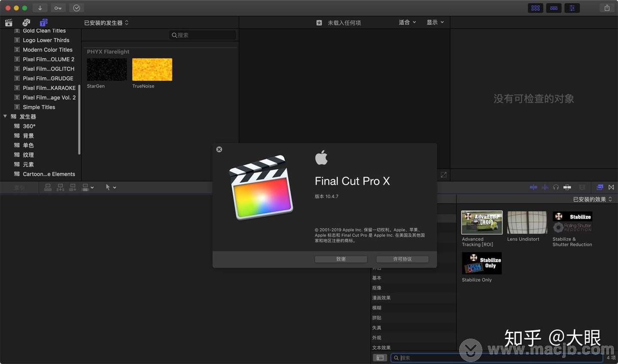This screenshot has height=364, width=618.
Task: Open the 已安装的发生器 popup menu
Action: point(106,23)
